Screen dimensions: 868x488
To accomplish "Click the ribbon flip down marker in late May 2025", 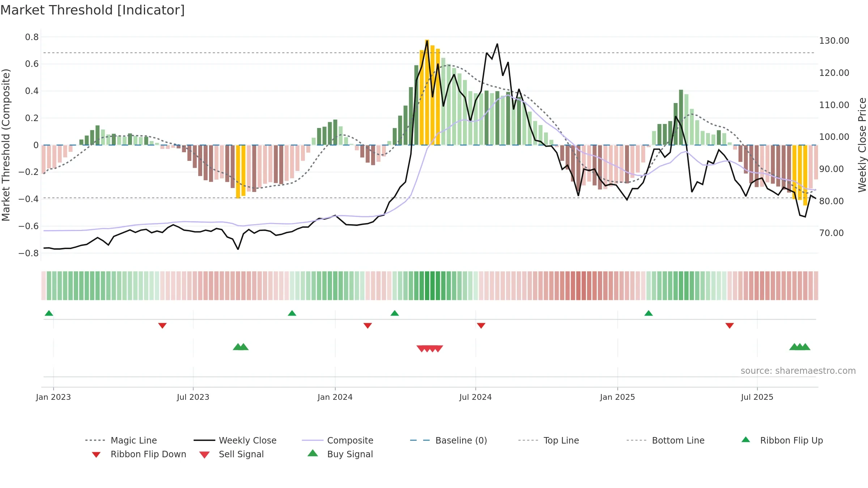I will pyautogui.click(x=729, y=326).
